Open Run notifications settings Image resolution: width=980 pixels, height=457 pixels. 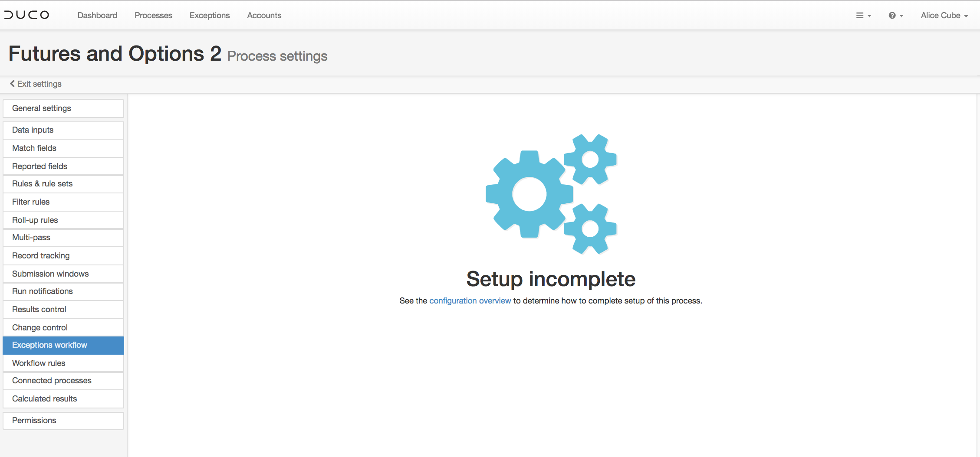point(63,291)
